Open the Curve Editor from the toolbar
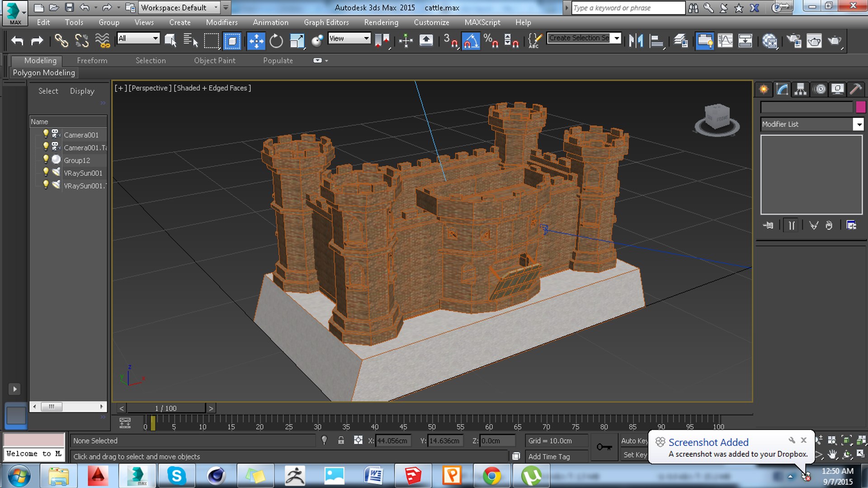The height and width of the screenshot is (488, 868). tap(725, 41)
